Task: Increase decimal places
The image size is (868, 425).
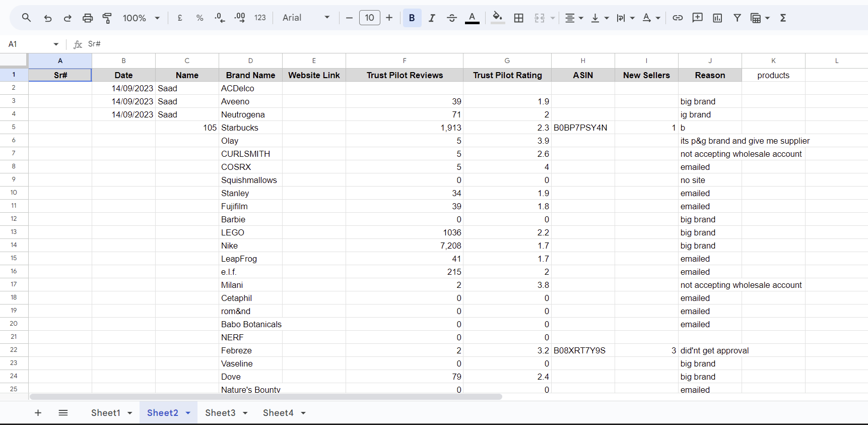Action: coord(240,18)
